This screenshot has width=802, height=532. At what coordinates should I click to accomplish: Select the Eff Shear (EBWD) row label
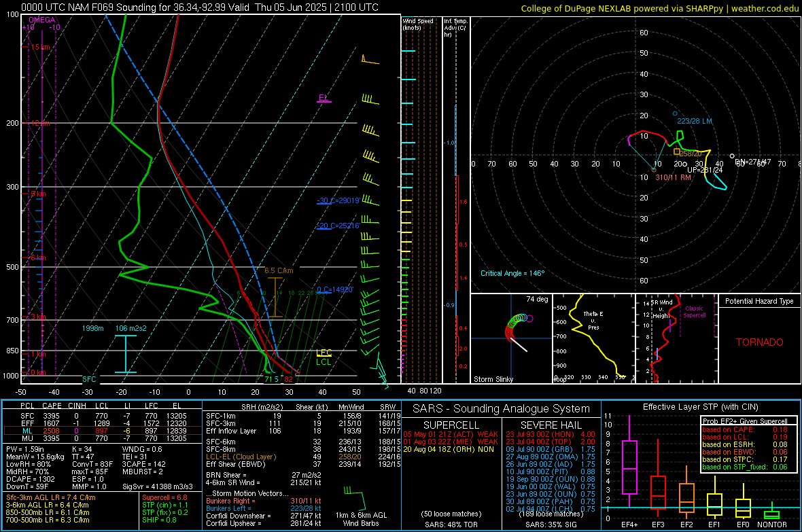[236, 465]
